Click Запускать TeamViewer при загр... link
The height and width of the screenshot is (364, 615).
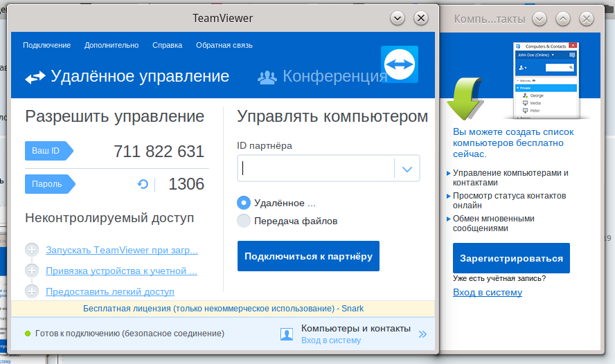pyautogui.click(x=122, y=250)
